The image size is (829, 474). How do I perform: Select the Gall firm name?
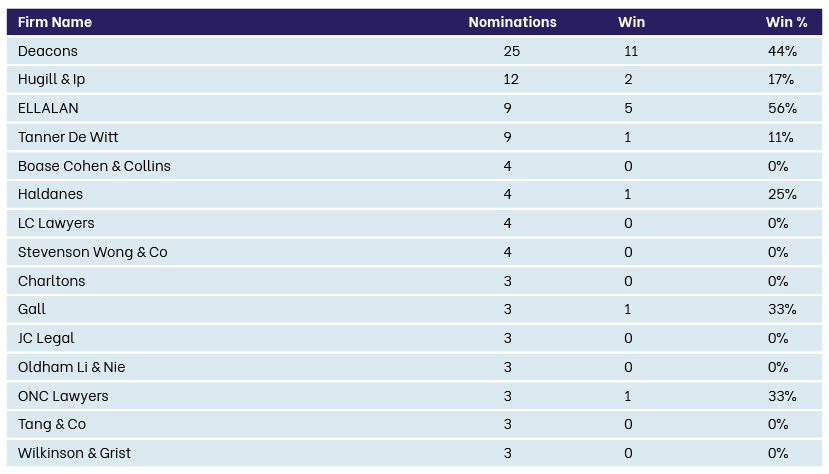pyautogui.click(x=32, y=309)
